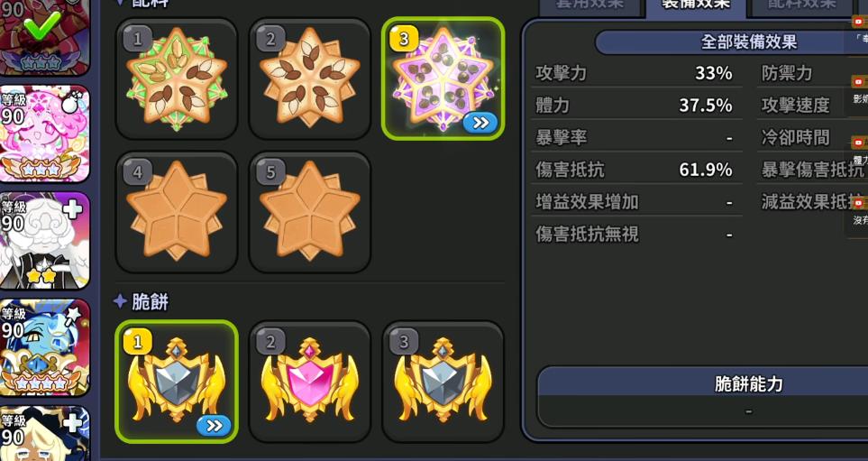868x461 pixels.
Task: Switch to 裝備效果 tab
Action: pyautogui.click(x=696, y=6)
